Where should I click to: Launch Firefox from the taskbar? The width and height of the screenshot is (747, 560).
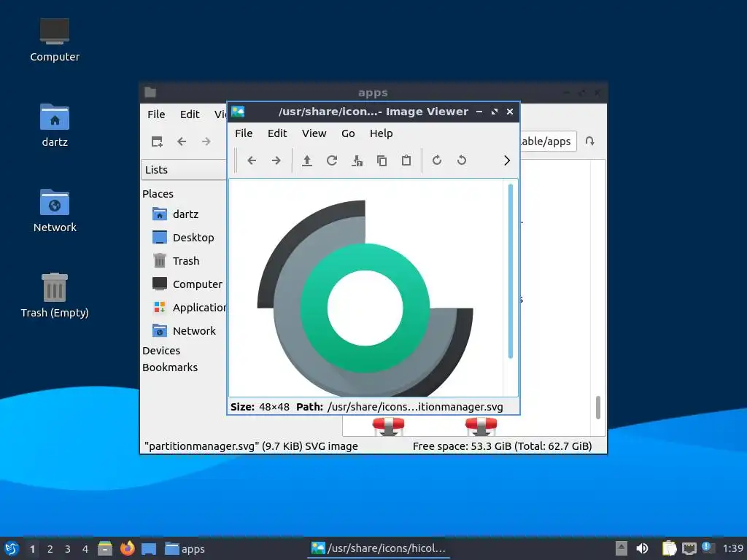coord(127,548)
